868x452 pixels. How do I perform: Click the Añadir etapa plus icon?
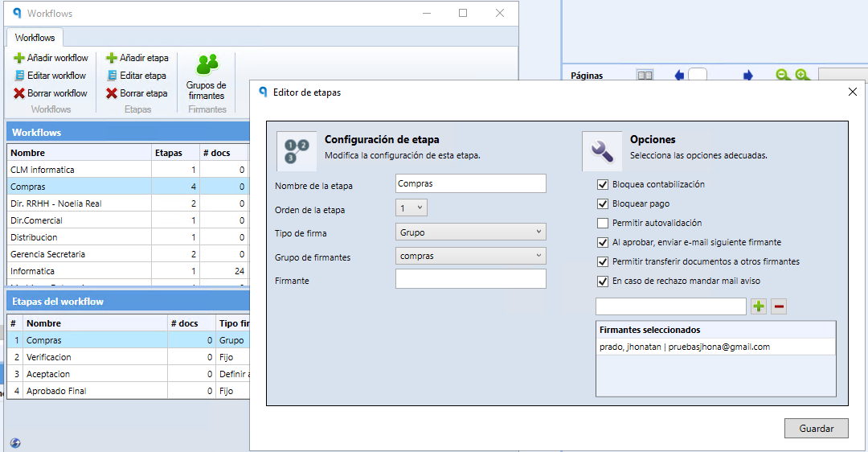pos(111,58)
